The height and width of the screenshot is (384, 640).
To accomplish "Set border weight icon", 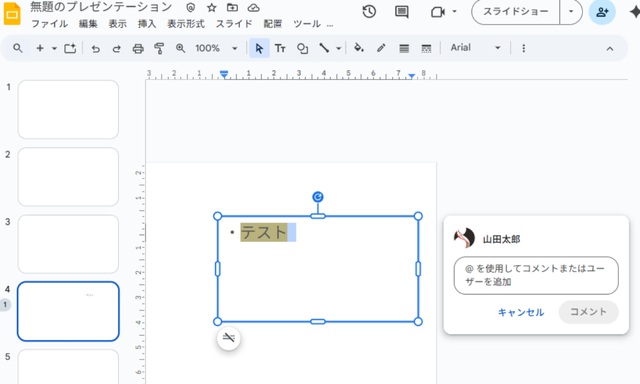I will [404, 49].
